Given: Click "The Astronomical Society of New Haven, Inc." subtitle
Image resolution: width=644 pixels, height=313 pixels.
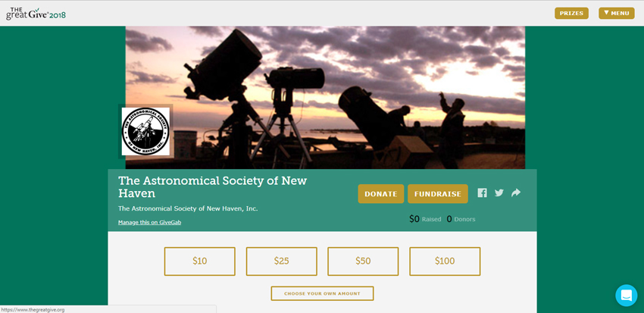Looking at the screenshot, I should (x=188, y=208).
